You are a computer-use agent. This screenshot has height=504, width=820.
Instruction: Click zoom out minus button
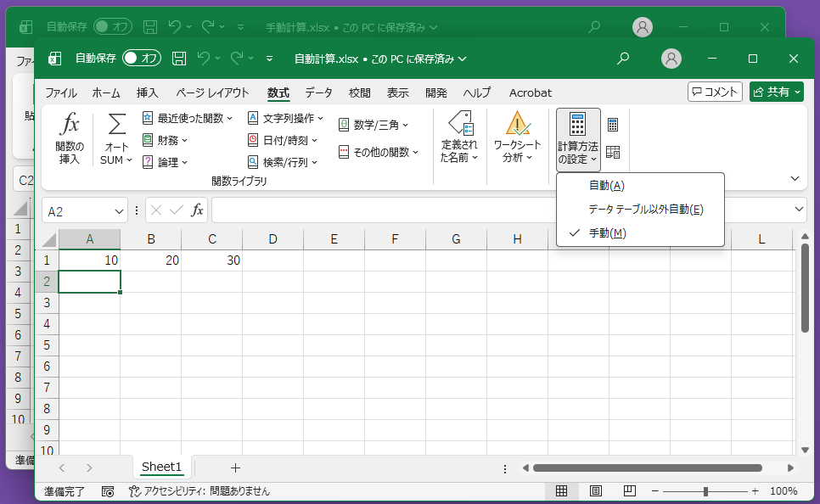point(654,491)
